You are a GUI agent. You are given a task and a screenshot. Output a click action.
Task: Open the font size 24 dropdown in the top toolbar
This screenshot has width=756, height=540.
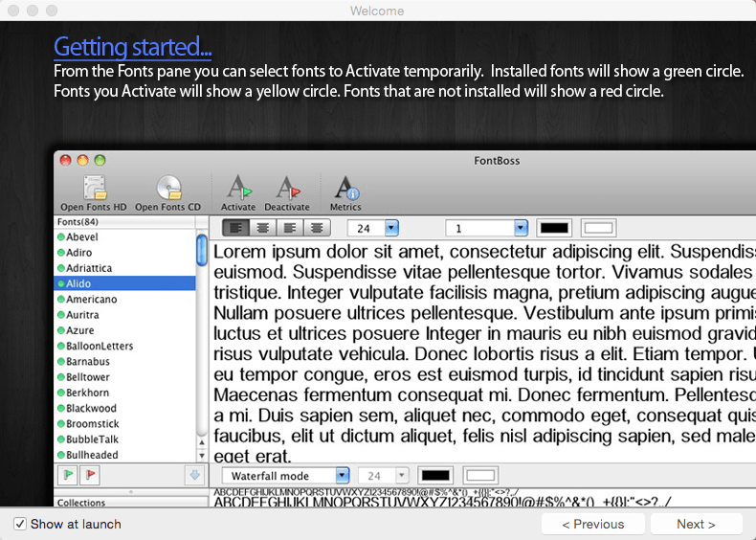pyautogui.click(x=391, y=228)
